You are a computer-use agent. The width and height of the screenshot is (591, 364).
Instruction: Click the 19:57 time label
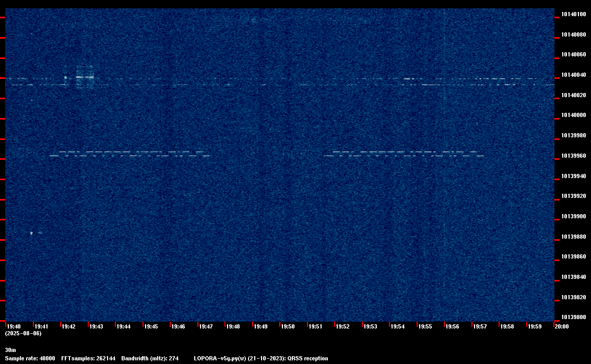click(x=480, y=326)
